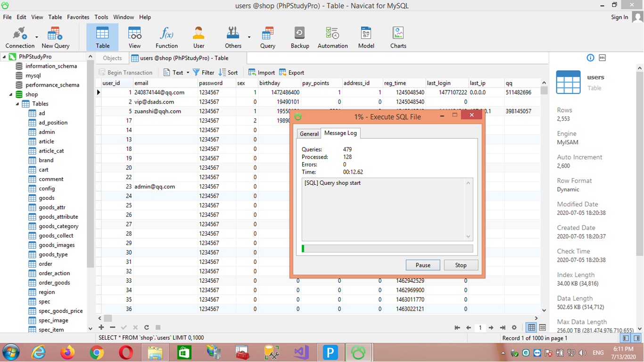This screenshot has height=362, width=644.
Task: Click the Export wizard icon
Action: coord(291,73)
